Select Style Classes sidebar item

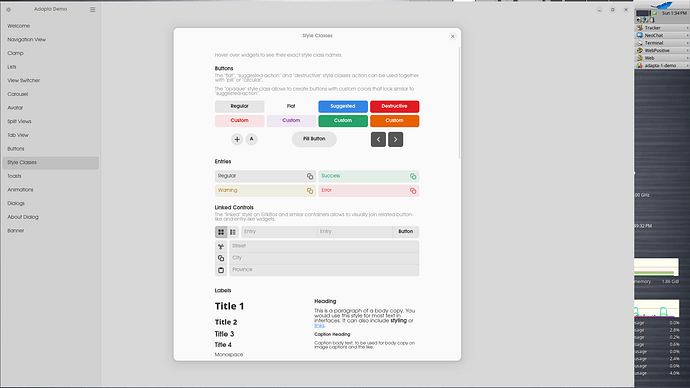pos(51,162)
